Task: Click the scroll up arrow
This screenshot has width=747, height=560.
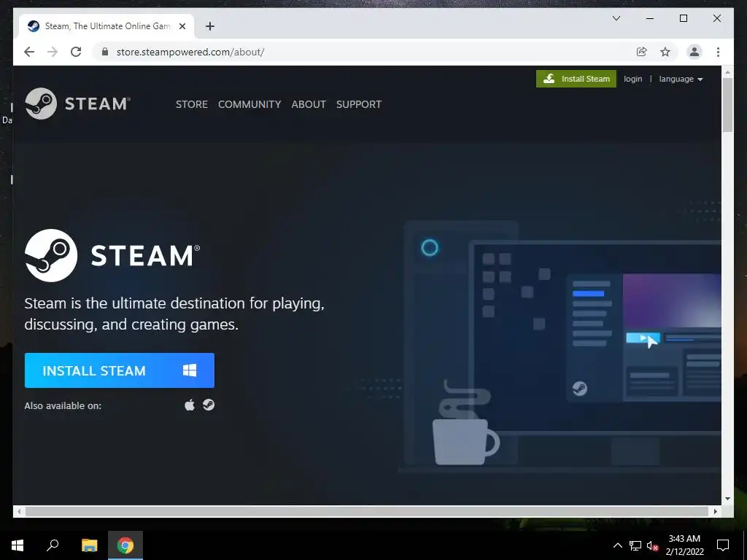Action: tap(727, 72)
